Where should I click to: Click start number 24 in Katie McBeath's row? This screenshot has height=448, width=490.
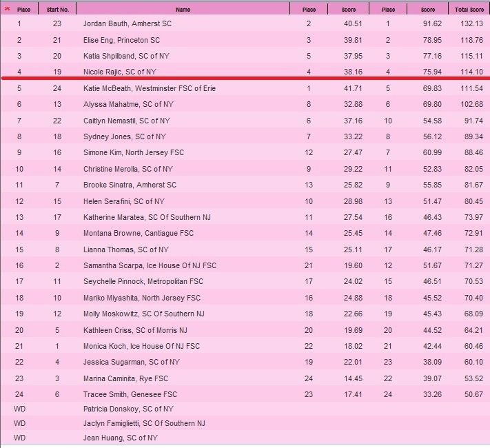click(x=57, y=88)
